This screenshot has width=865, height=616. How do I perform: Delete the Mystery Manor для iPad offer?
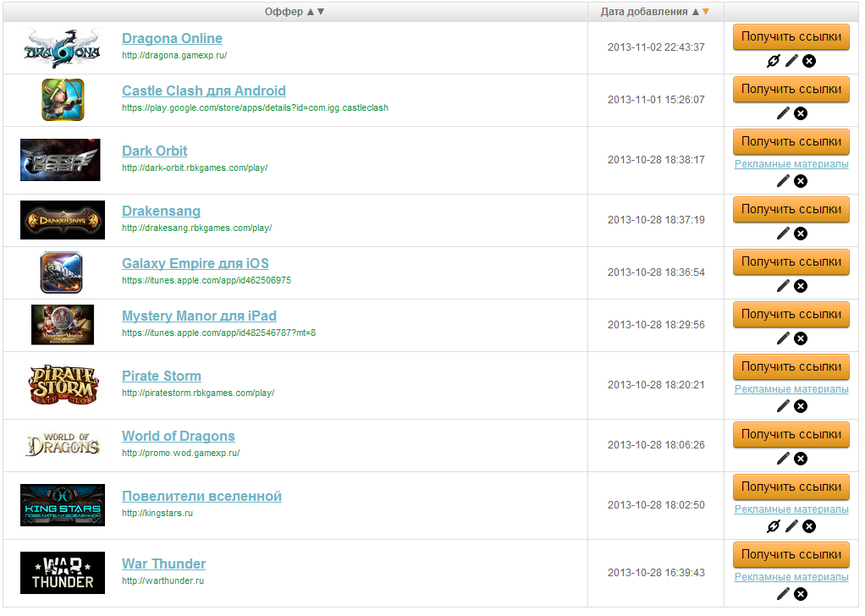[801, 338]
